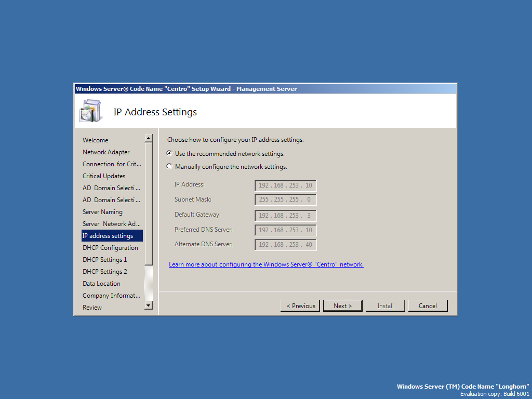This screenshot has height=399, width=532.
Task: Click the IP Address Settings heading
Action: 155,112
